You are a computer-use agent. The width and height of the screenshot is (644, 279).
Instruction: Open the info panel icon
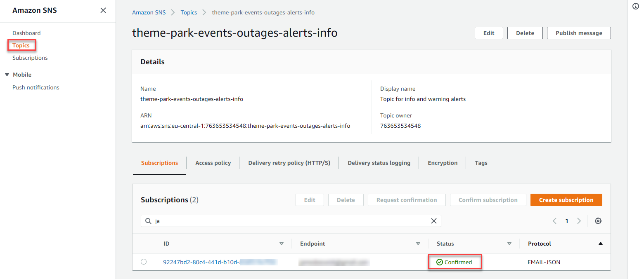click(636, 6)
